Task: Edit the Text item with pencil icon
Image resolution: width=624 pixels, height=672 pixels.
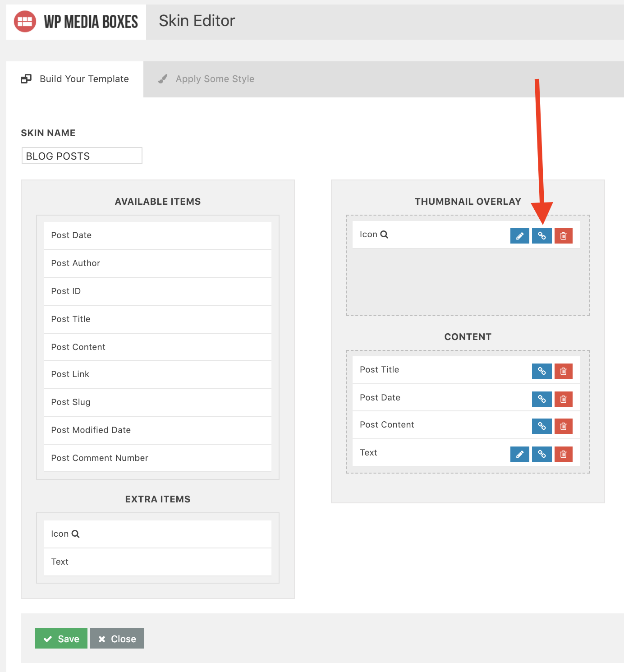Action: pos(519,454)
